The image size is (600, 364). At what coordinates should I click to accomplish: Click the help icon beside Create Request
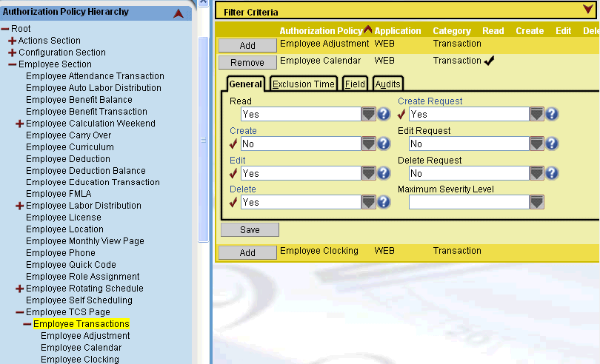[552, 114]
